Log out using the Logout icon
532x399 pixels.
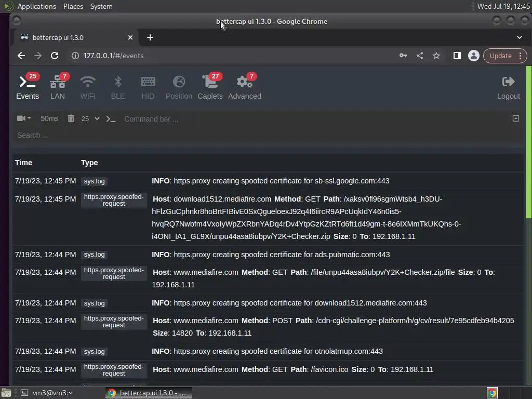[508, 88]
